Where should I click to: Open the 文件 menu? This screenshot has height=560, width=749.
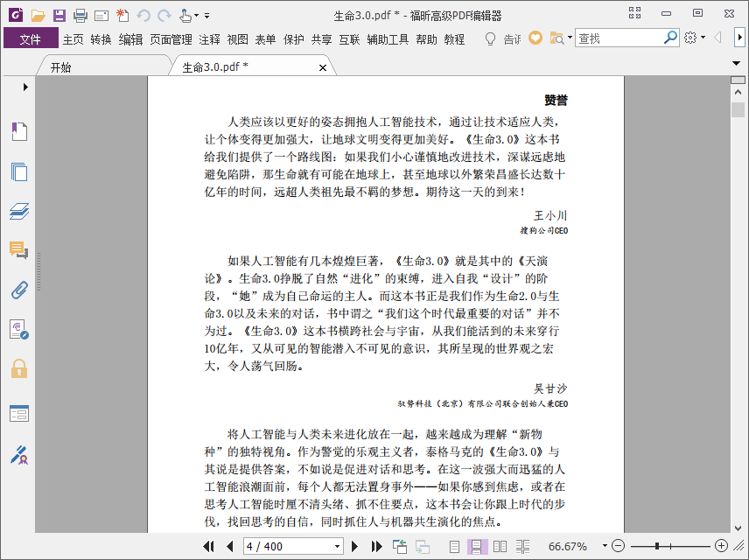[x=31, y=38]
